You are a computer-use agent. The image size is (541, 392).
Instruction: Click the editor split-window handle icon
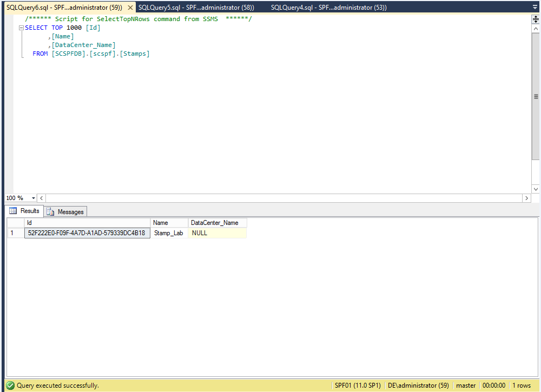coord(536,19)
